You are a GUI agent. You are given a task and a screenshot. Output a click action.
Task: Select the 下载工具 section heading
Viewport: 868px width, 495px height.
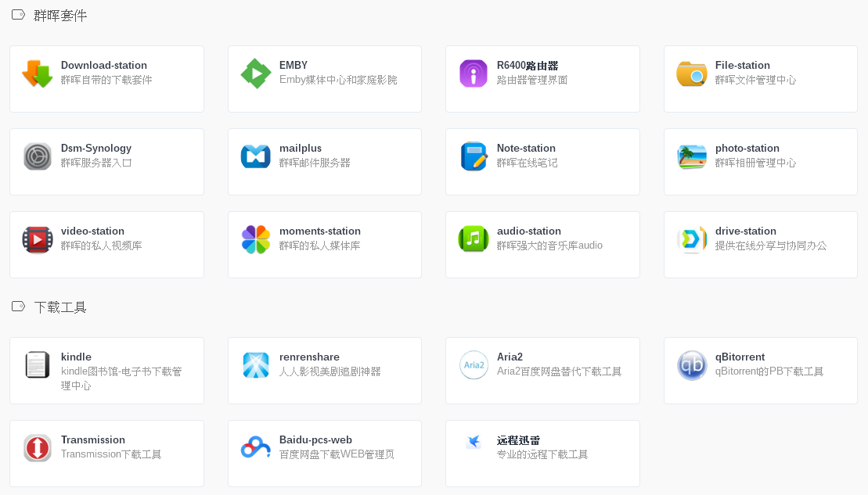(x=60, y=307)
